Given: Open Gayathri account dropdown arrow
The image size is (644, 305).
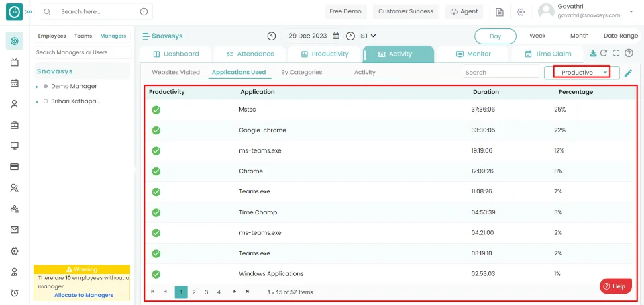Looking at the screenshot, I should point(631,12).
